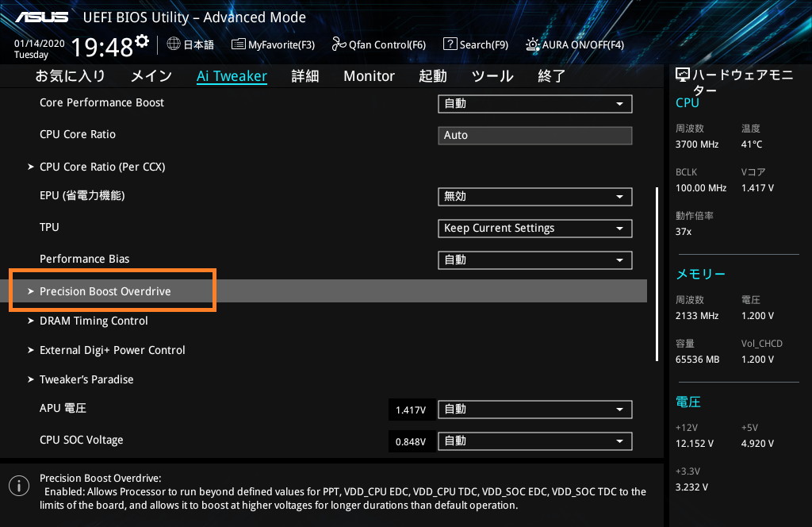The width and height of the screenshot is (812, 527).
Task: Click the メモリー section heading
Action: click(700, 274)
